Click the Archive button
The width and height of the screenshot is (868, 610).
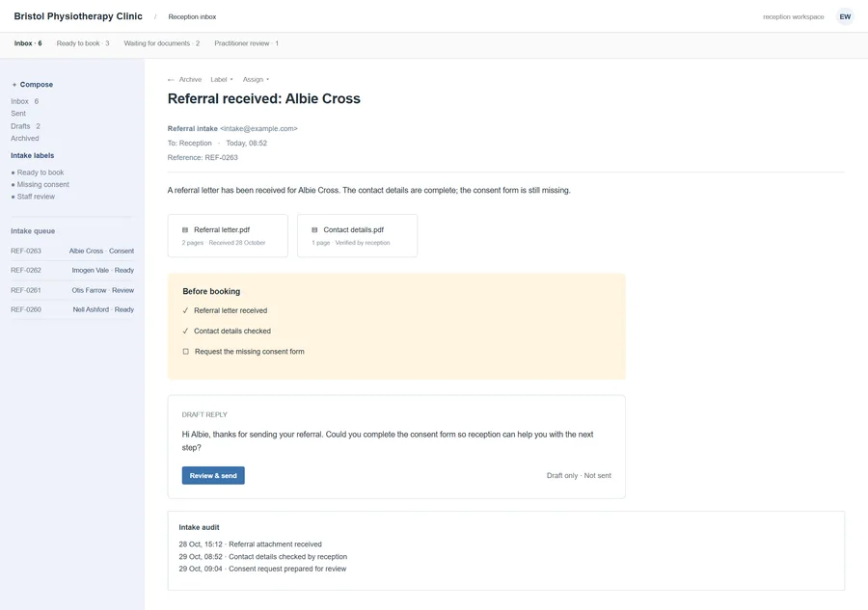point(190,80)
